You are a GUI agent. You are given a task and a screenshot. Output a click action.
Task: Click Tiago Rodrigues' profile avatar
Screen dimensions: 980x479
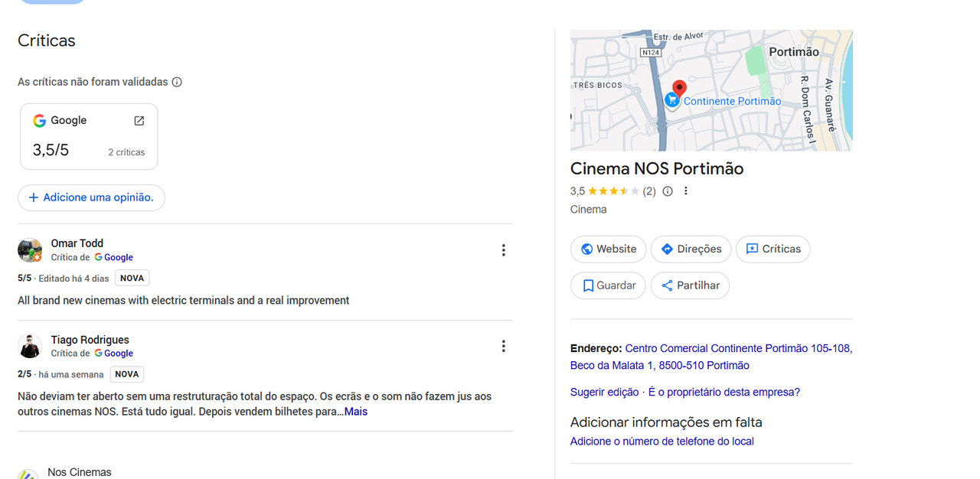pyautogui.click(x=30, y=346)
